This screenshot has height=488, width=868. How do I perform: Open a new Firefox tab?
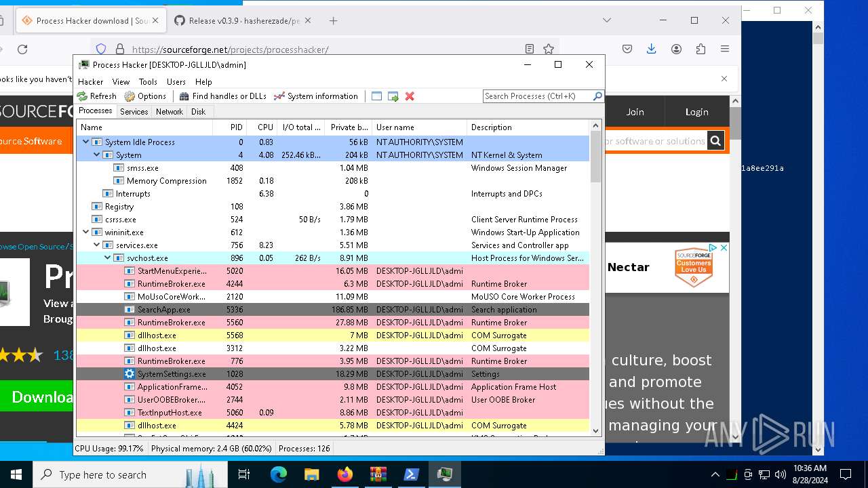tap(333, 21)
